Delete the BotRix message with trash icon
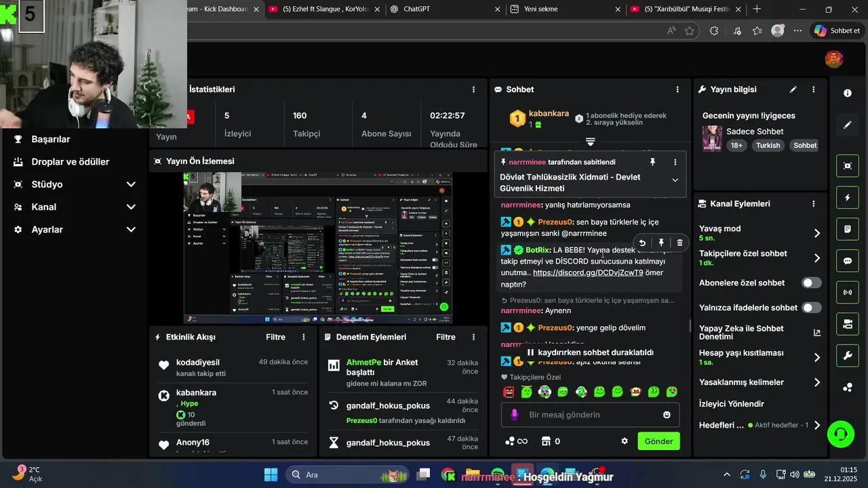The width and height of the screenshot is (868, 488). coord(679,243)
